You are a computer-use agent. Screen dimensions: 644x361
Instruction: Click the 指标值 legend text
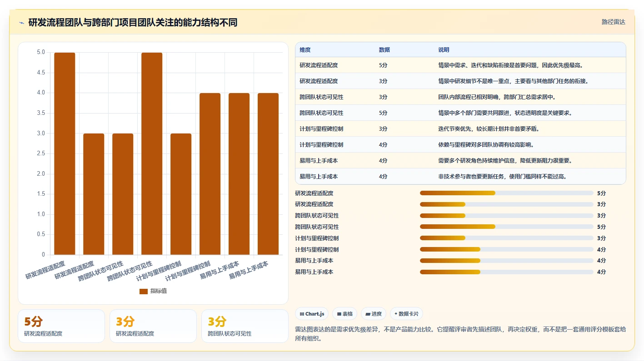click(x=159, y=291)
